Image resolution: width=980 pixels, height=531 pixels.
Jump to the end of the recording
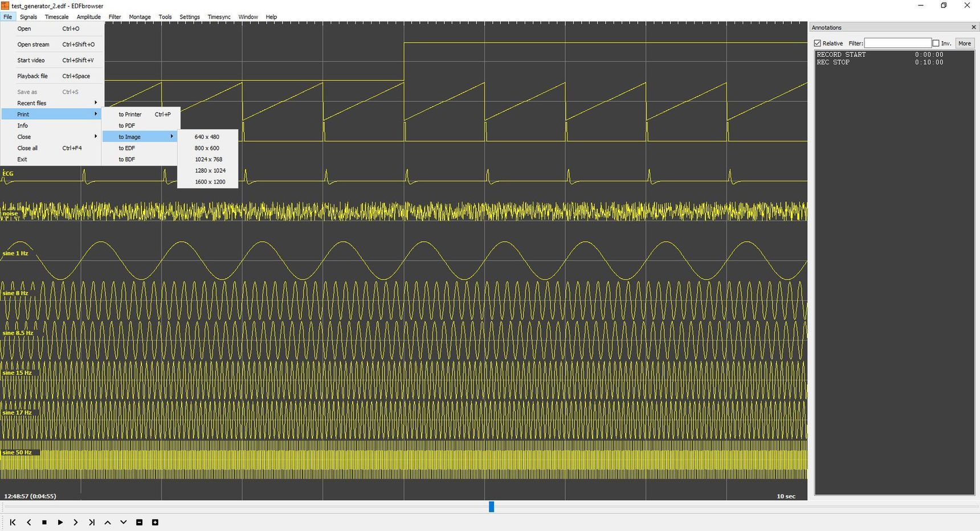(x=92, y=522)
